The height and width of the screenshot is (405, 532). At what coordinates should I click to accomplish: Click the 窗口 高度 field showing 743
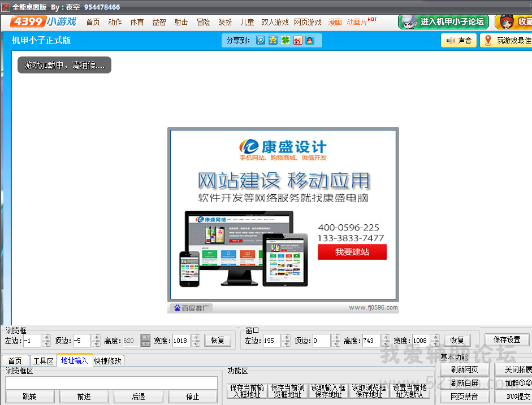[371, 341]
